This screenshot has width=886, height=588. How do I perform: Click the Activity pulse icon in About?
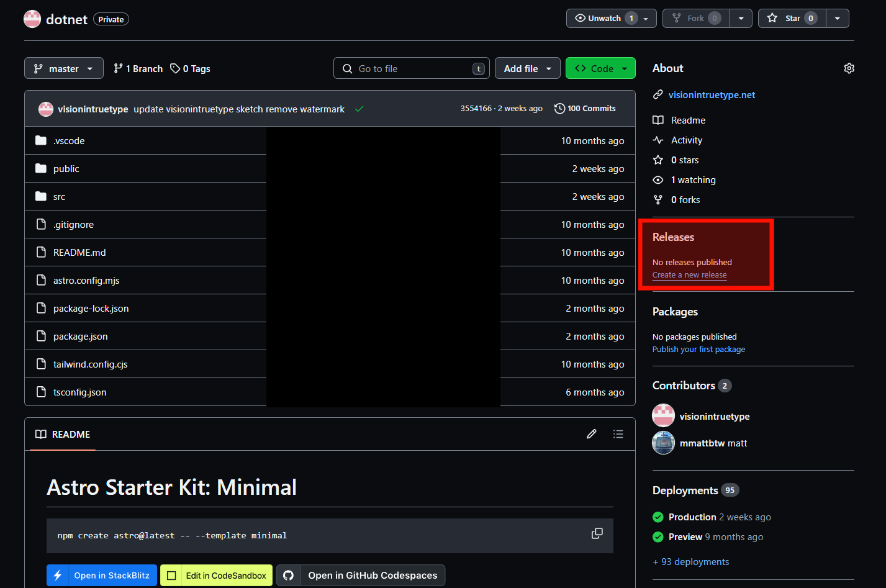click(x=658, y=140)
